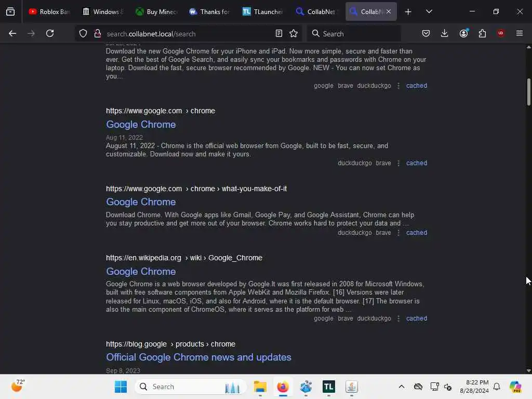Open cached link for iPhone and iPad result
The image size is (532, 399).
pos(416,86)
